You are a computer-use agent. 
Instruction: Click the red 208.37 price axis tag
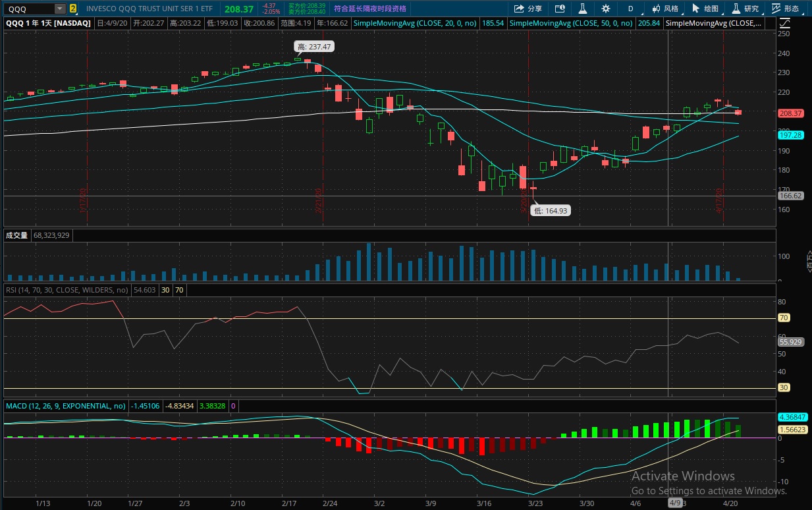790,113
